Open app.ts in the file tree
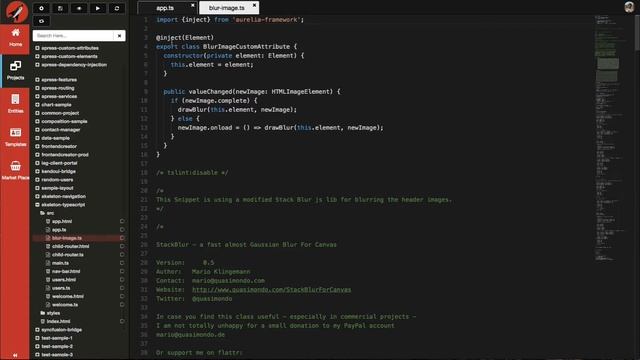This screenshot has width=640, height=360. (x=59, y=230)
